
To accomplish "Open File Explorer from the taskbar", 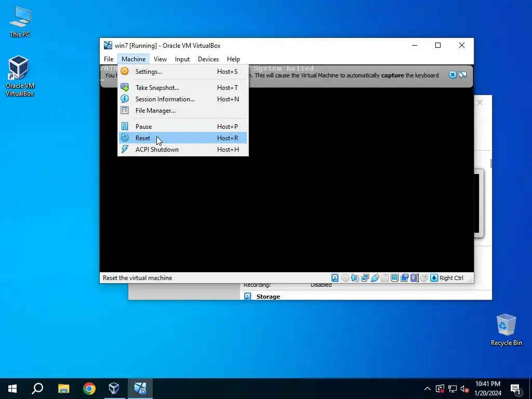I will coord(63,389).
